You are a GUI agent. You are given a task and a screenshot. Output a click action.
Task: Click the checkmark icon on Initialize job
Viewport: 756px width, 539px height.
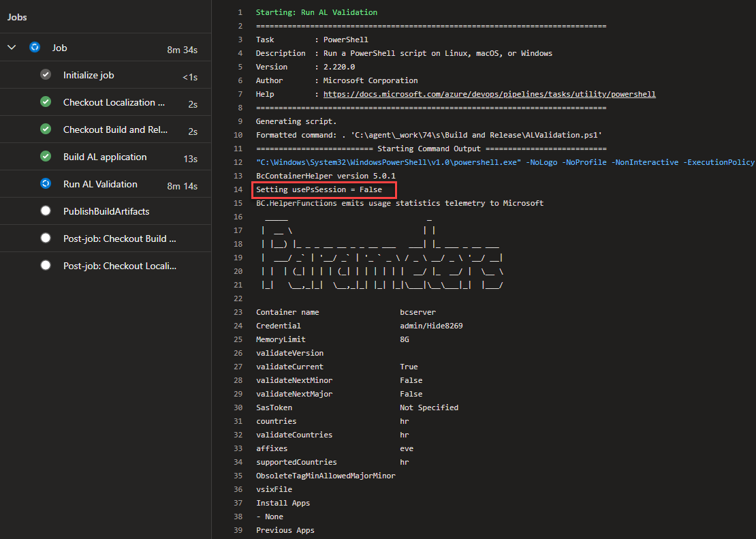click(x=46, y=75)
